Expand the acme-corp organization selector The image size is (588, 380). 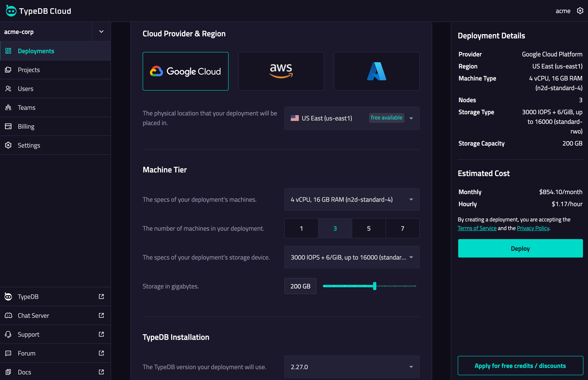(x=101, y=32)
